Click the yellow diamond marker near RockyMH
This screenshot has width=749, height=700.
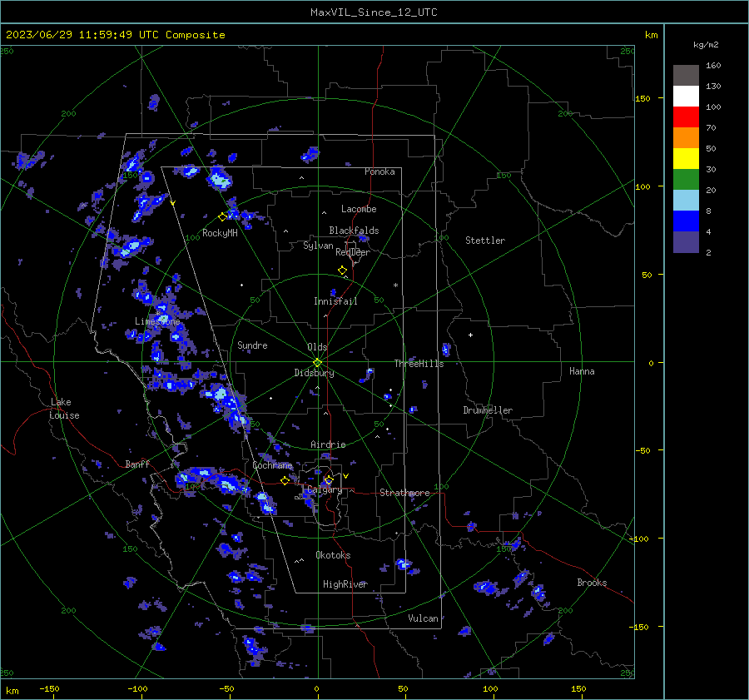[222, 217]
